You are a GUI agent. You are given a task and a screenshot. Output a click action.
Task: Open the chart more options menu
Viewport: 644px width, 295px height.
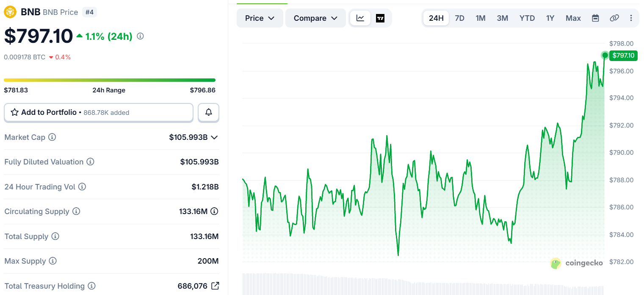point(631,18)
